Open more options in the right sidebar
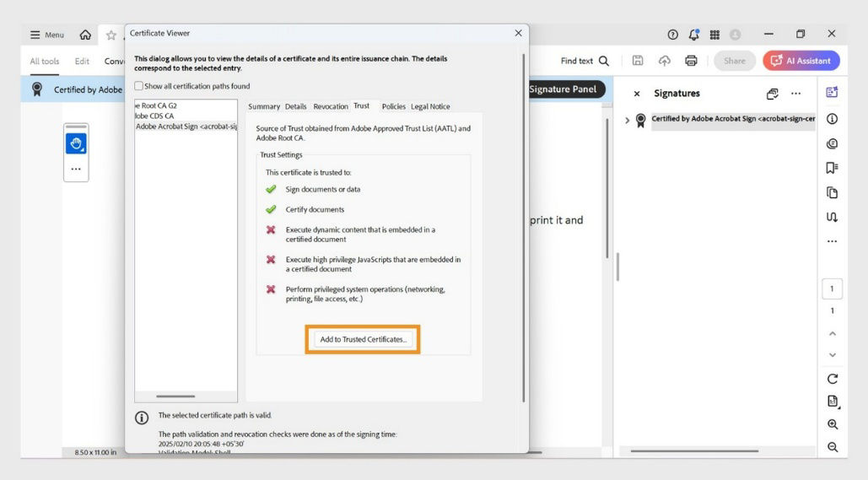 click(832, 241)
